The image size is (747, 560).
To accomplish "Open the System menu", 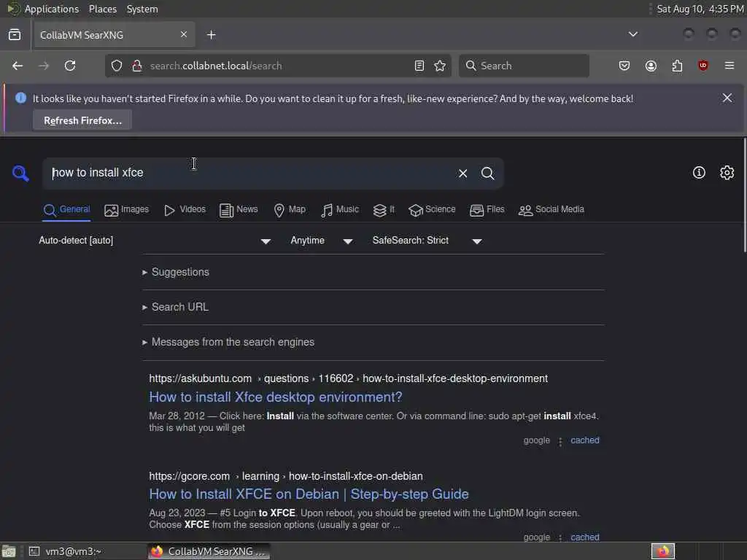I will coord(142,9).
